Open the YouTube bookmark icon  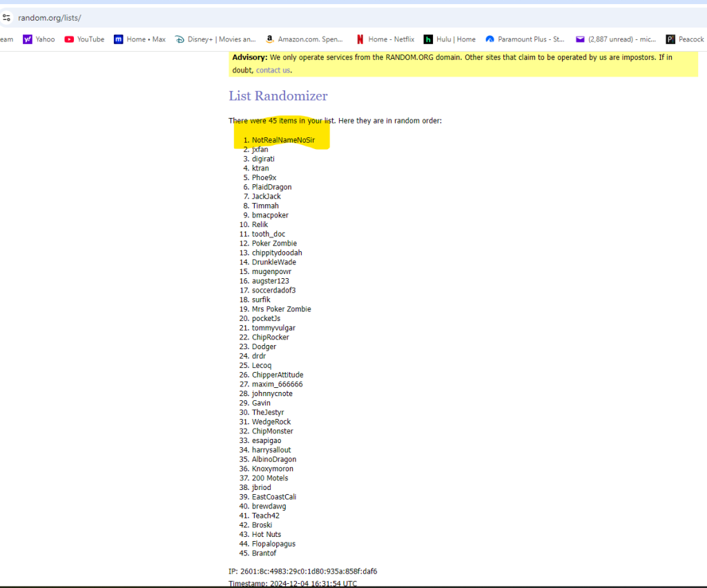point(69,39)
